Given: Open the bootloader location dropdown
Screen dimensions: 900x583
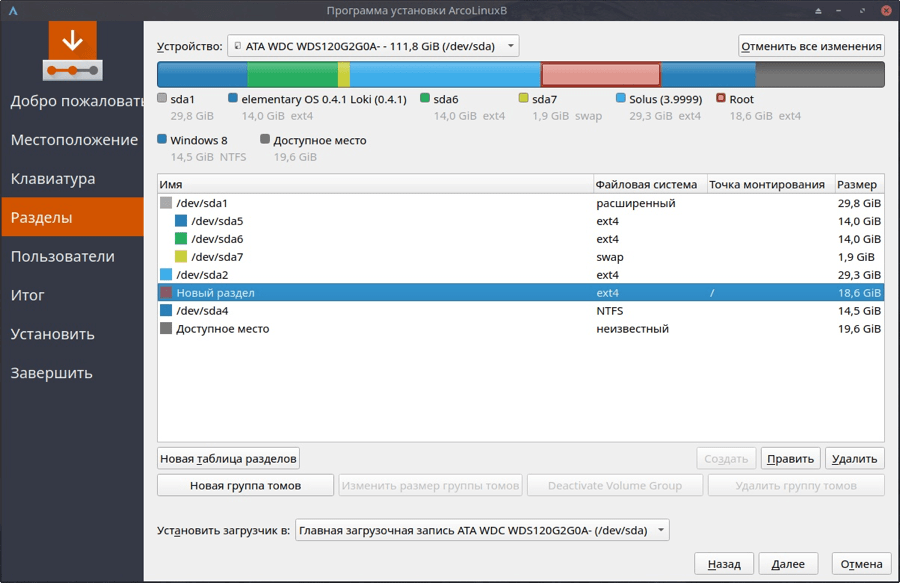Looking at the screenshot, I should pyautogui.click(x=482, y=530).
